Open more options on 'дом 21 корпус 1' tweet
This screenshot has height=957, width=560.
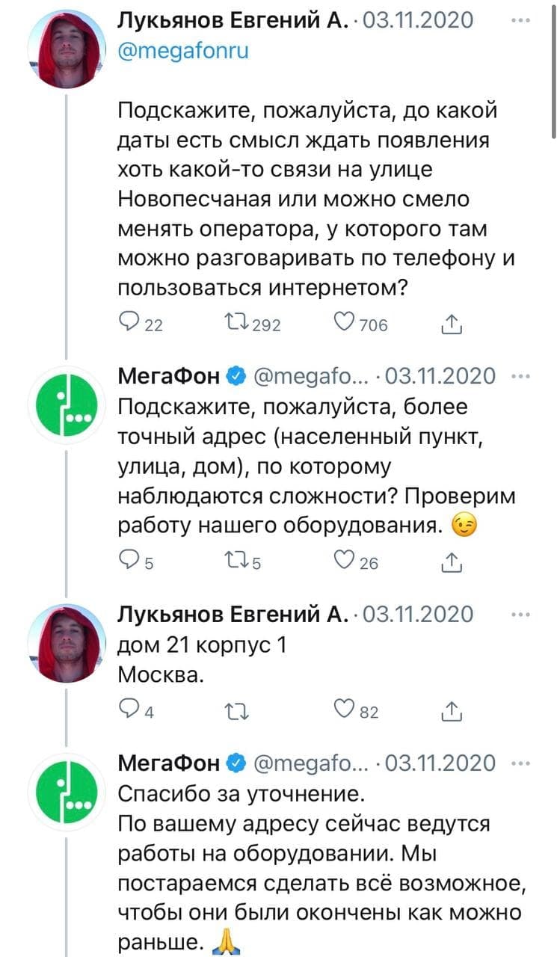(519, 615)
